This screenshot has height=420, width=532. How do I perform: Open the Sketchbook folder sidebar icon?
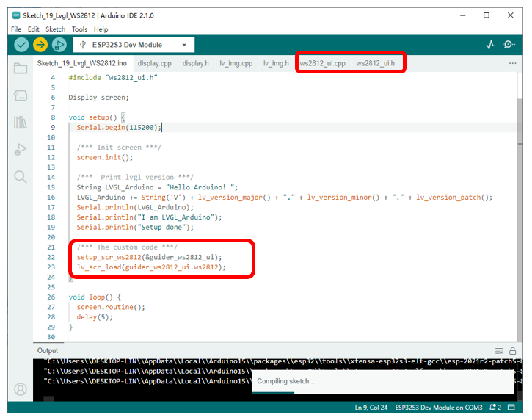(x=21, y=68)
